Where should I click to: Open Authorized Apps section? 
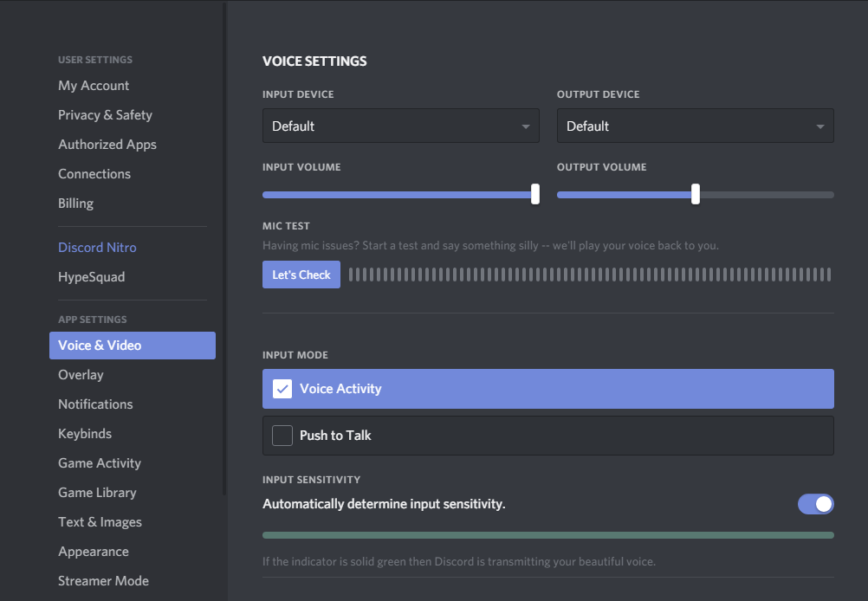(x=107, y=145)
